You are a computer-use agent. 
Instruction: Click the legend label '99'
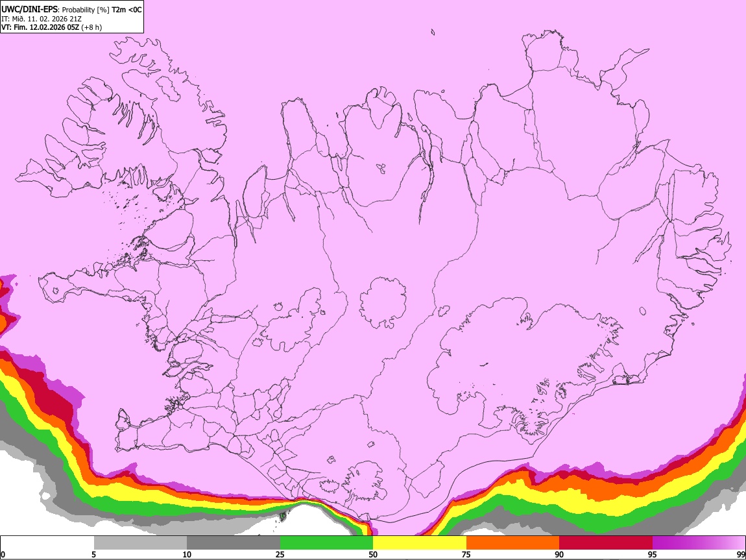[740, 555]
